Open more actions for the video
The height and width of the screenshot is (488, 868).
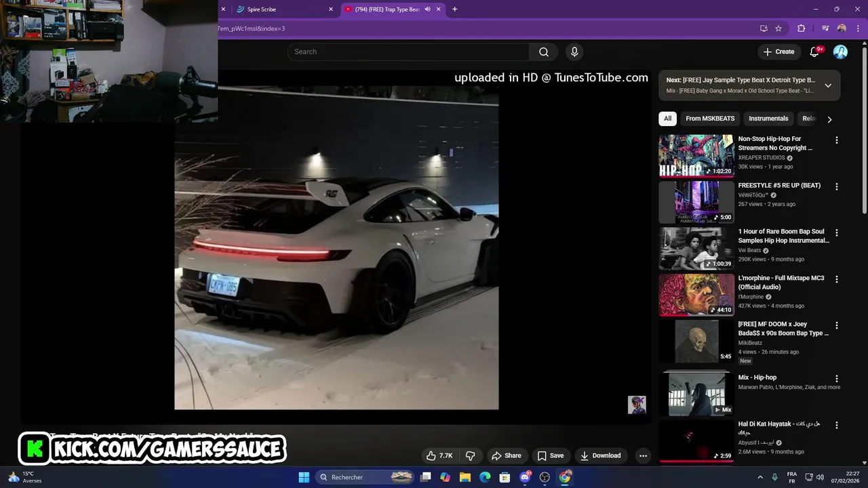643,455
